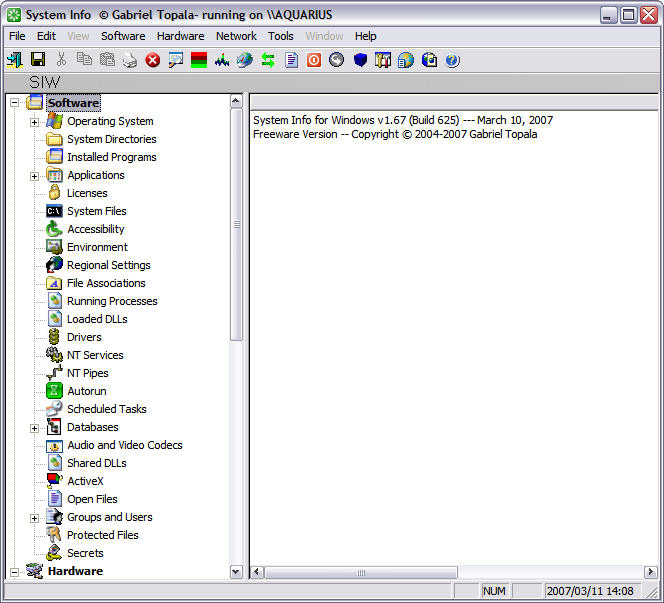Click the red and green bars icon
The width and height of the screenshot is (664, 603).
point(199,60)
